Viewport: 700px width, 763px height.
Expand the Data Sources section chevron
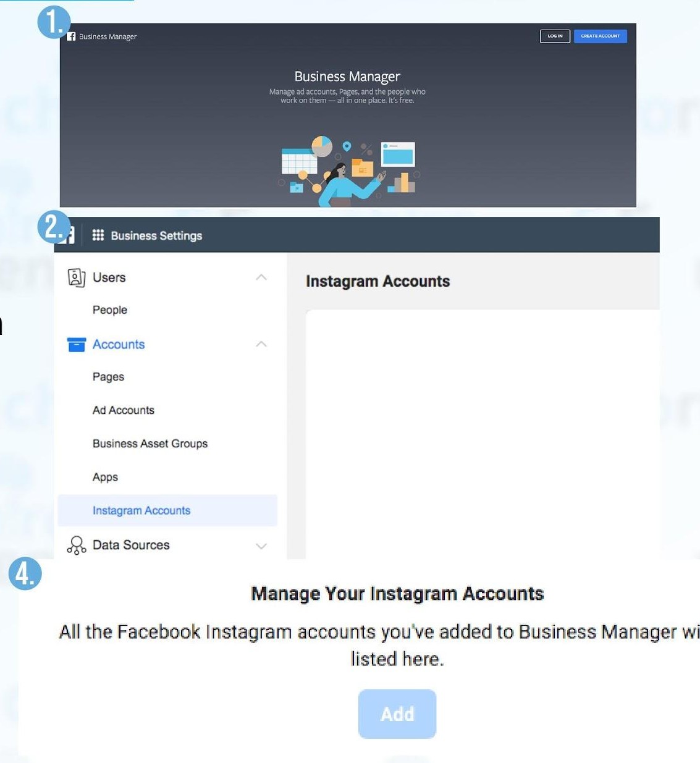pos(261,546)
